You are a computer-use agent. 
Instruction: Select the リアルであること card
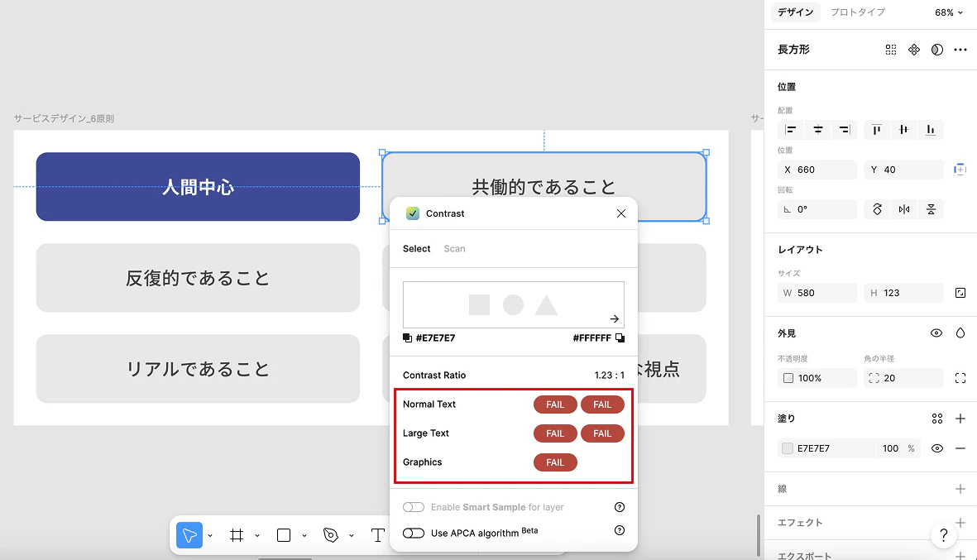(199, 369)
